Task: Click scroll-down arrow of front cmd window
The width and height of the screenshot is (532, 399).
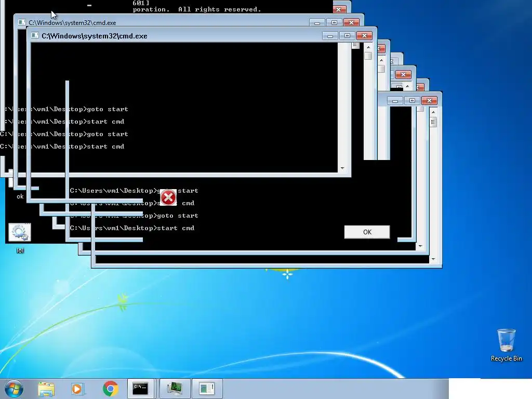Action: [x=342, y=168]
